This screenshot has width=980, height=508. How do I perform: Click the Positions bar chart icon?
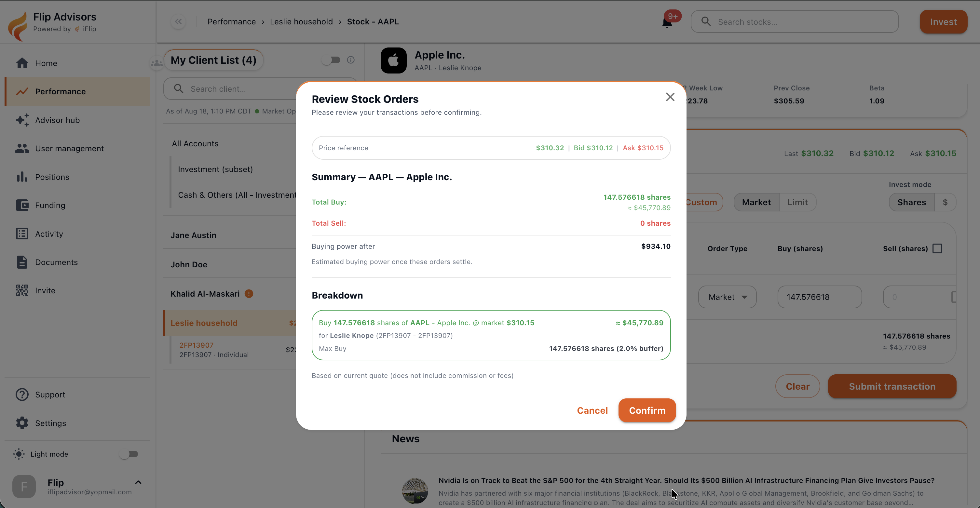pos(22,177)
